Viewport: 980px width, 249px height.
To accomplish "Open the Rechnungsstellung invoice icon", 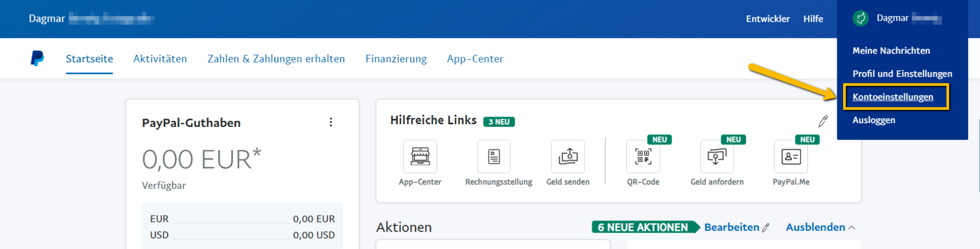I will pos(494,157).
